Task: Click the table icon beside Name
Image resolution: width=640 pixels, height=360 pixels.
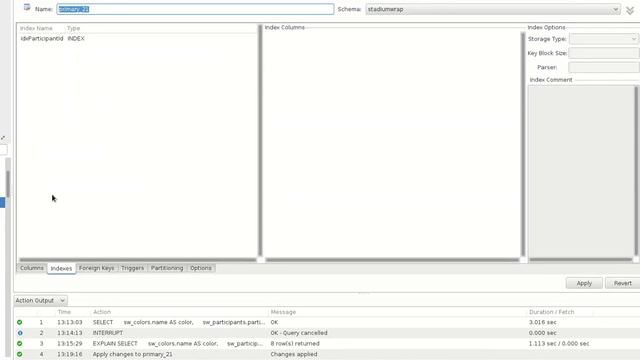Action: [27, 7]
